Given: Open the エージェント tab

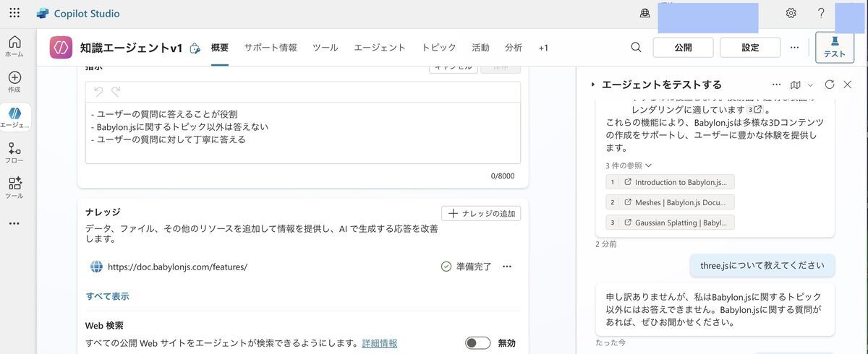Looking at the screenshot, I should click(x=380, y=48).
